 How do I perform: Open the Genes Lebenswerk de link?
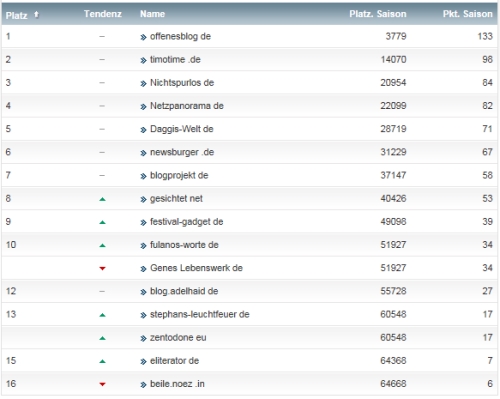(x=196, y=268)
